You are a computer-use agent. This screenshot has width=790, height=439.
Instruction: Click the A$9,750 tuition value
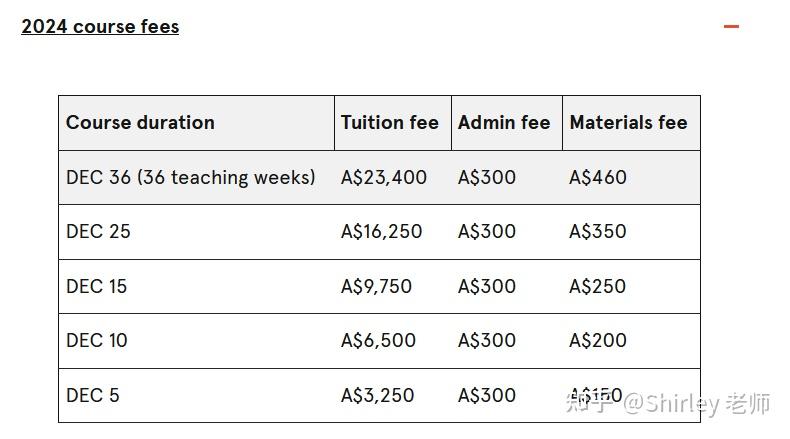pyautogui.click(x=376, y=286)
